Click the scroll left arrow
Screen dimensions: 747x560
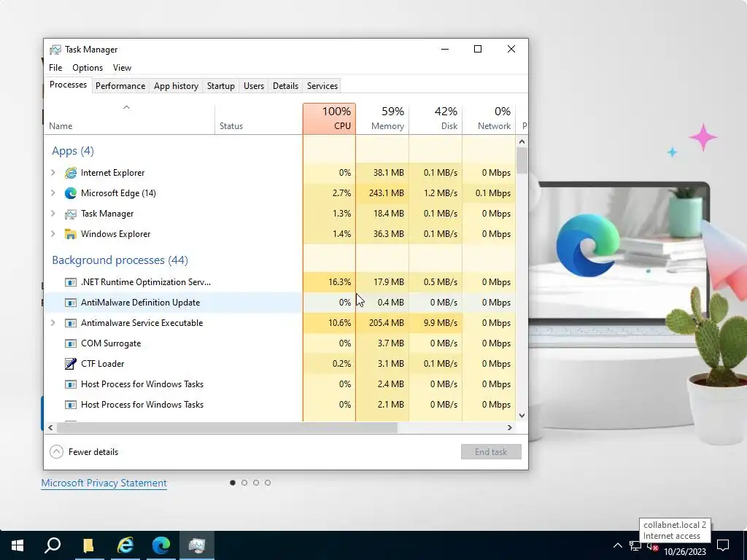coord(50,427)
